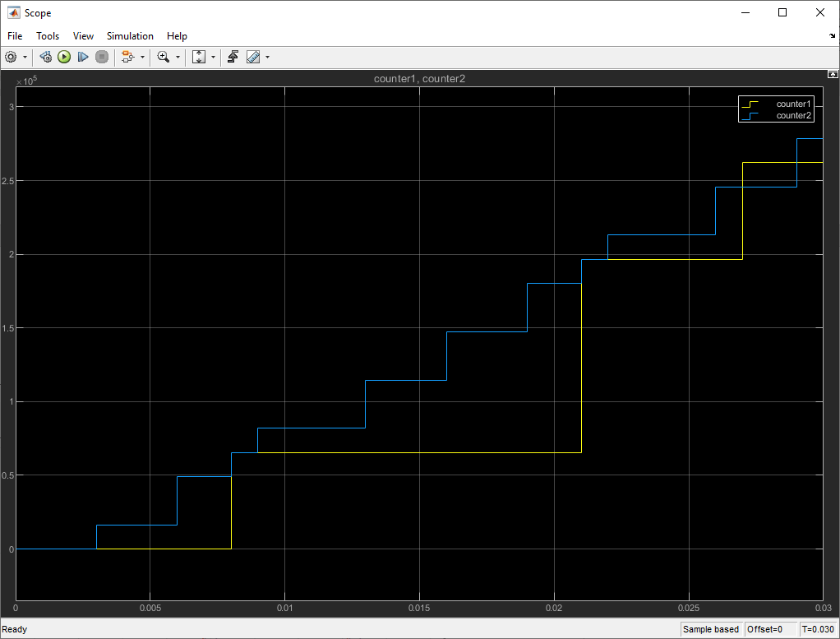Viewport: 840px width, 639px height.
Task: Click the maximize axes button at plot corner
Action: point(833,75)
